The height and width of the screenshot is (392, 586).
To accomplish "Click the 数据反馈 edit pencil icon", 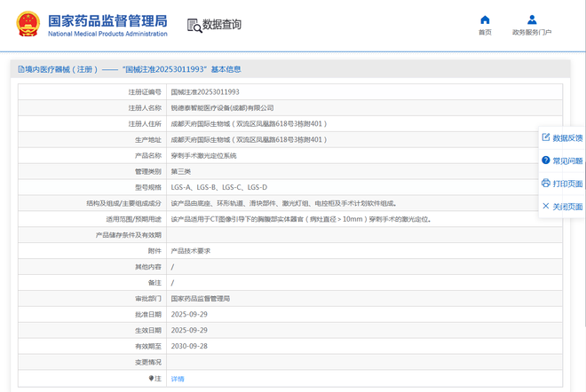I will click(x=545, y=137).
